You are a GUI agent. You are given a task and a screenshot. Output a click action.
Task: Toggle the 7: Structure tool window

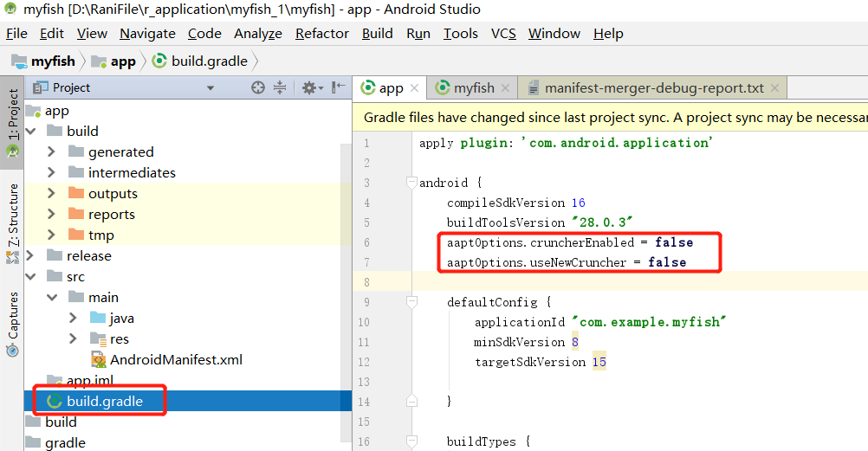coord(12,223)
